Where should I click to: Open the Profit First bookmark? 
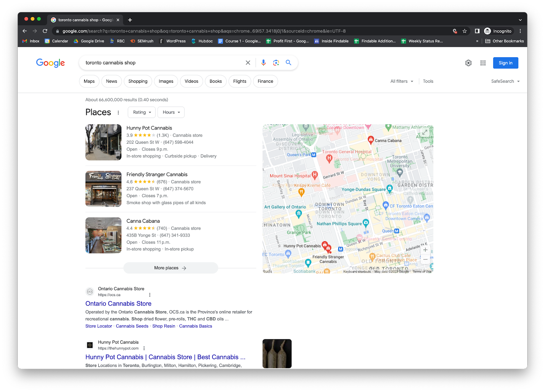click(x=287, y=41)
